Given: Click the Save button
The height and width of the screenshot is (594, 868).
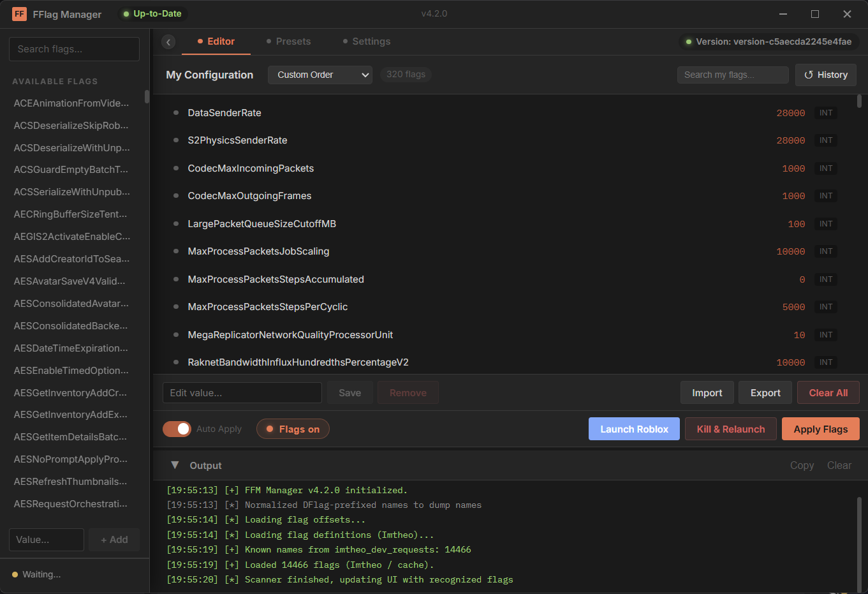Looking at the screenshot, I should 350,393.
